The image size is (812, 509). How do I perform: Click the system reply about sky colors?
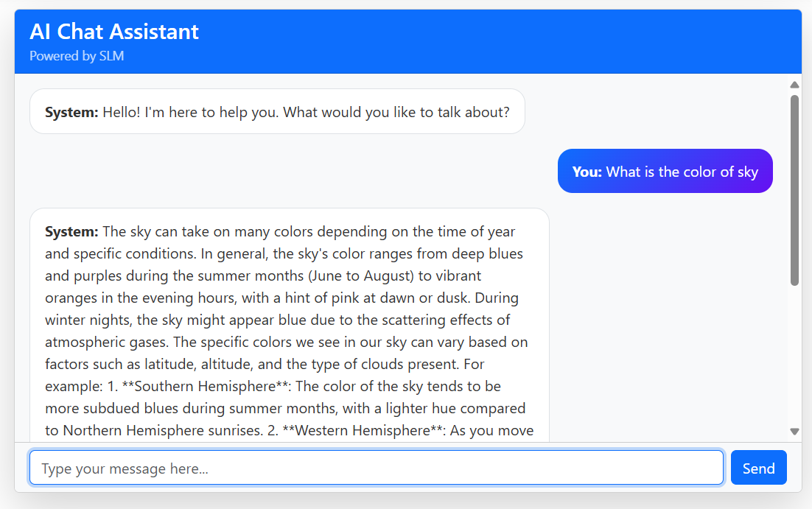(289, 325)
